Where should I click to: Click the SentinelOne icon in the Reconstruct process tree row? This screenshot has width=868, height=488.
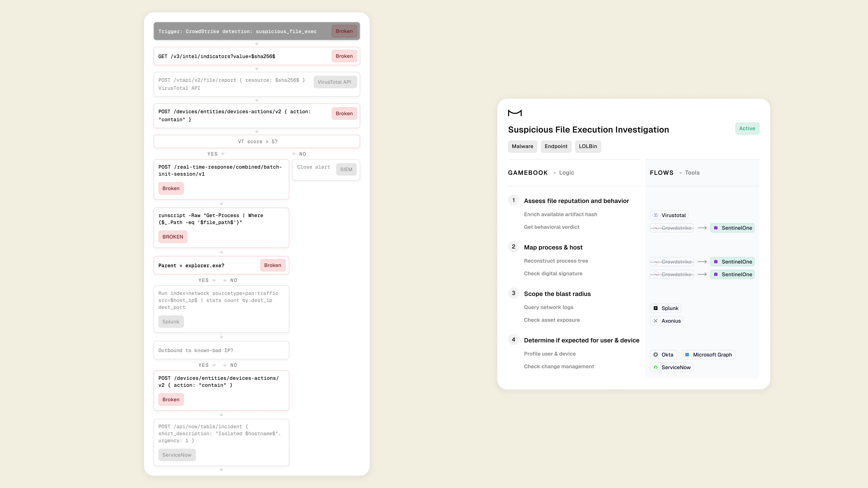pos(716,262)
